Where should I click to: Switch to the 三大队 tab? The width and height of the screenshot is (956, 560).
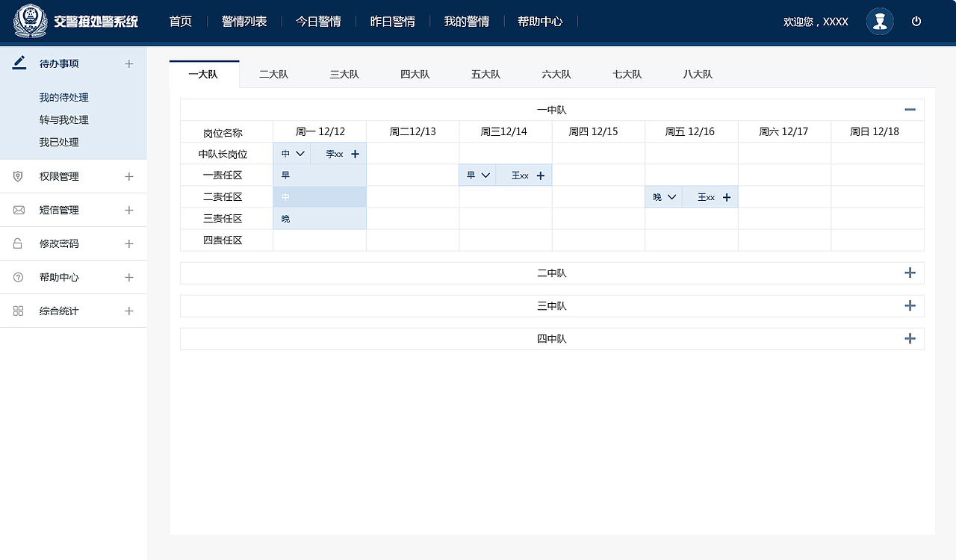(x=344, y=74)
